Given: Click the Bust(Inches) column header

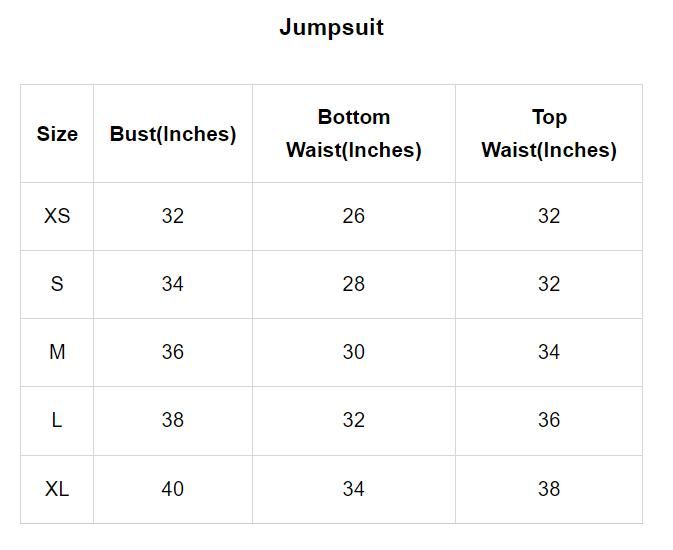Looking at the screenshot, I should point(173,134).
